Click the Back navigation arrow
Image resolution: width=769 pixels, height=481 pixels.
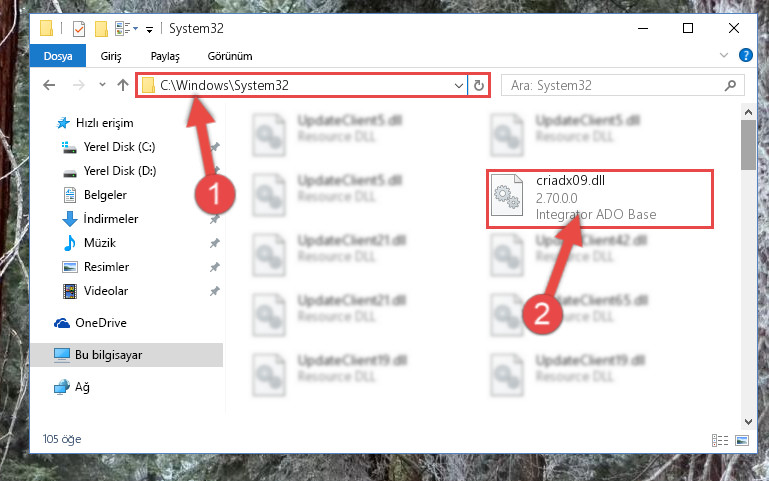tap(49, 85)
